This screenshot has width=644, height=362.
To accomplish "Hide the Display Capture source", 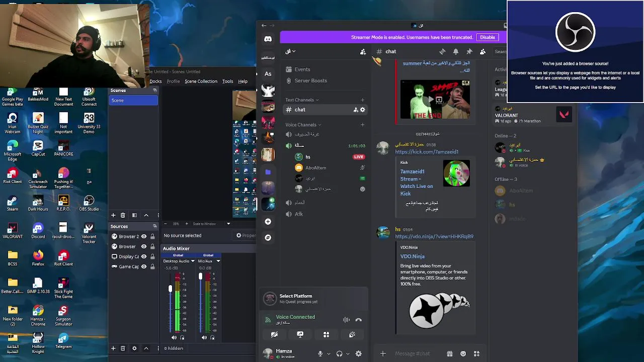I will (144, 256).
